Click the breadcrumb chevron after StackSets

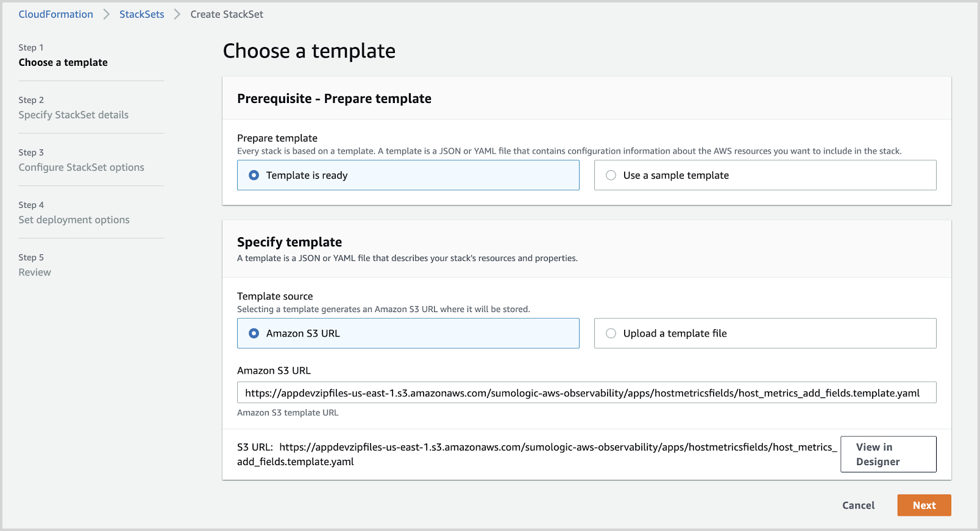click(177, 14)
